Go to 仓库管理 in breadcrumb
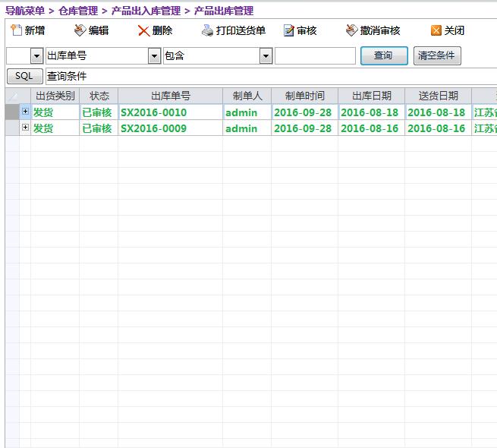 [78, 11]
